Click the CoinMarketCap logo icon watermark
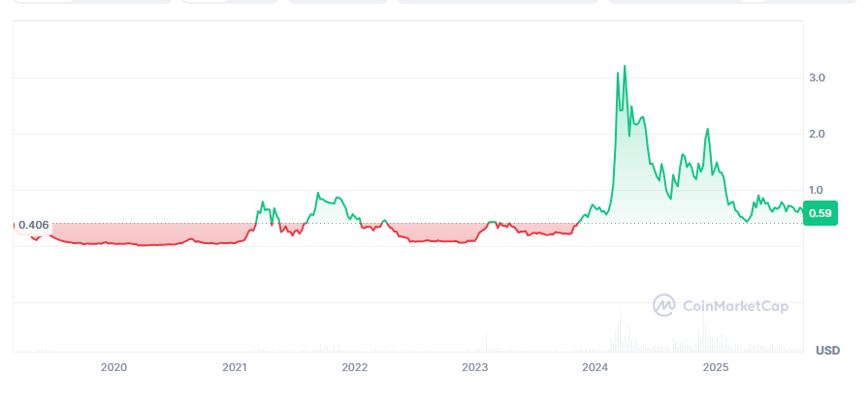The image size is (868, 403). (x=664, y=305)
